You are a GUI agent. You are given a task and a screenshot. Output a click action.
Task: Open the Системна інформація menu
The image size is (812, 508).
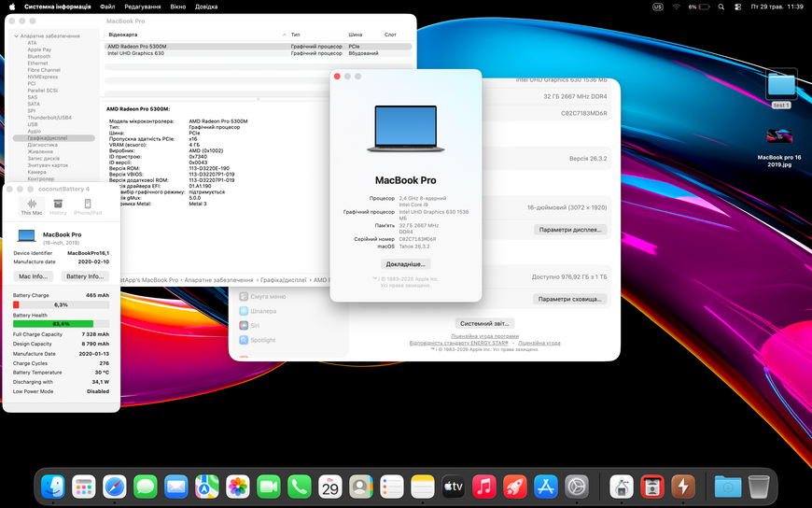(x=58, y=7)
